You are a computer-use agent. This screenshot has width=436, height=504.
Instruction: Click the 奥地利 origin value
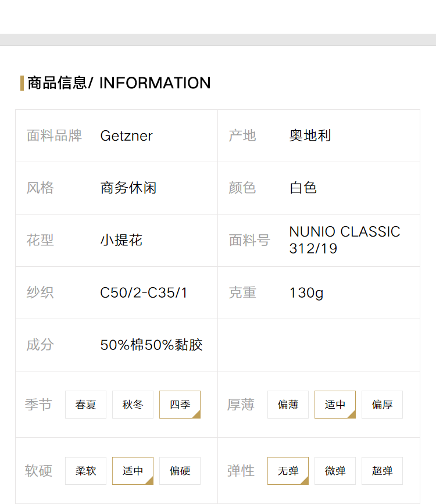point(310,135)
